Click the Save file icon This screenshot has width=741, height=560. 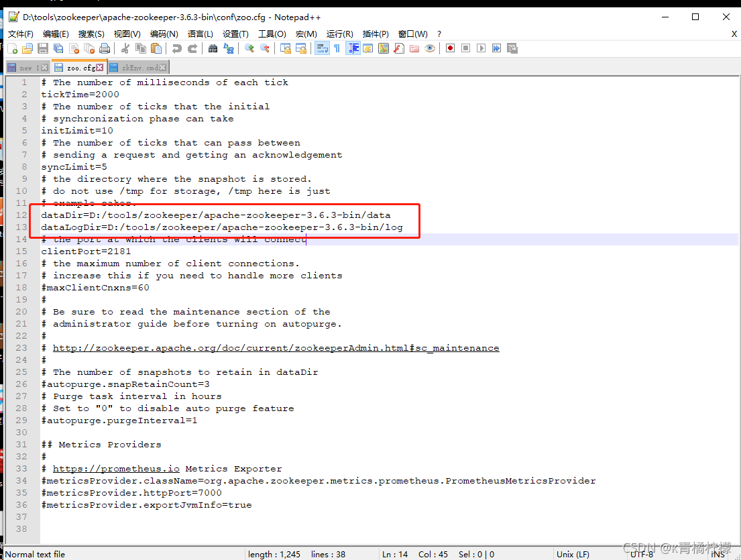click(43, 48)
